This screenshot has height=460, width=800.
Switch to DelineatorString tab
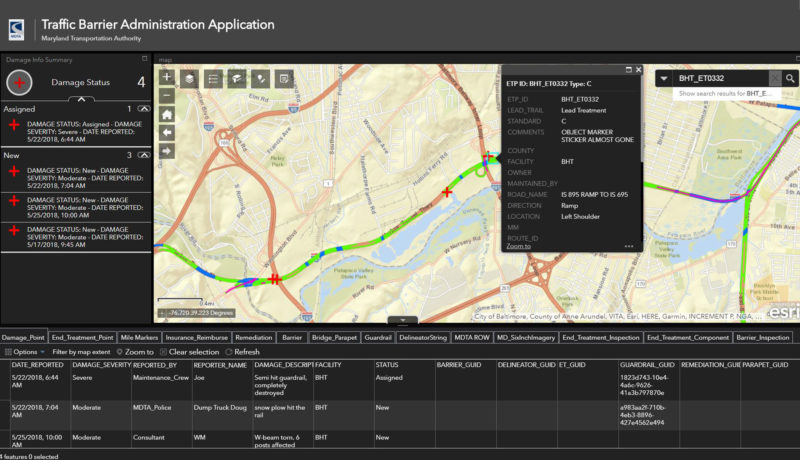(423, 338)
